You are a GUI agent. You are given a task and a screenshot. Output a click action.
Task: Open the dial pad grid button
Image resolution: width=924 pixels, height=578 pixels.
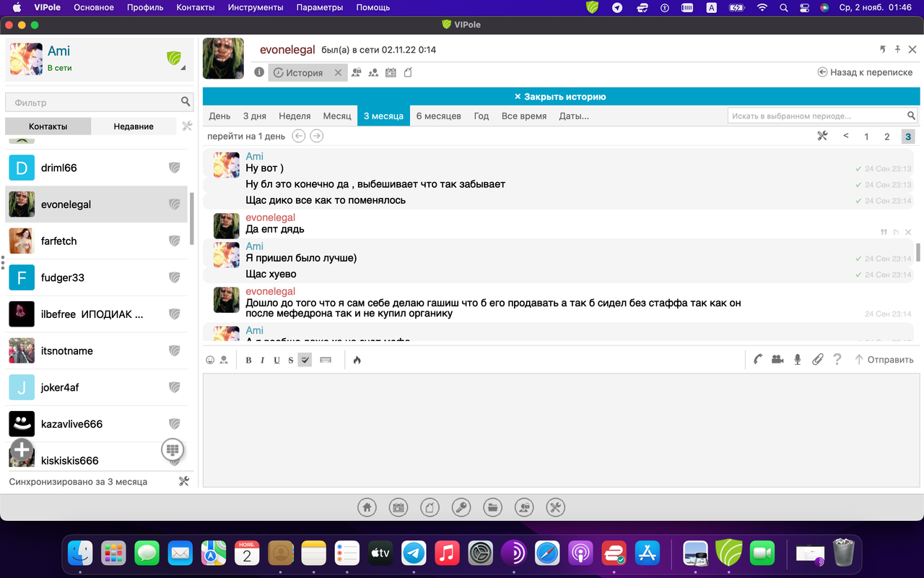(172, 449)
